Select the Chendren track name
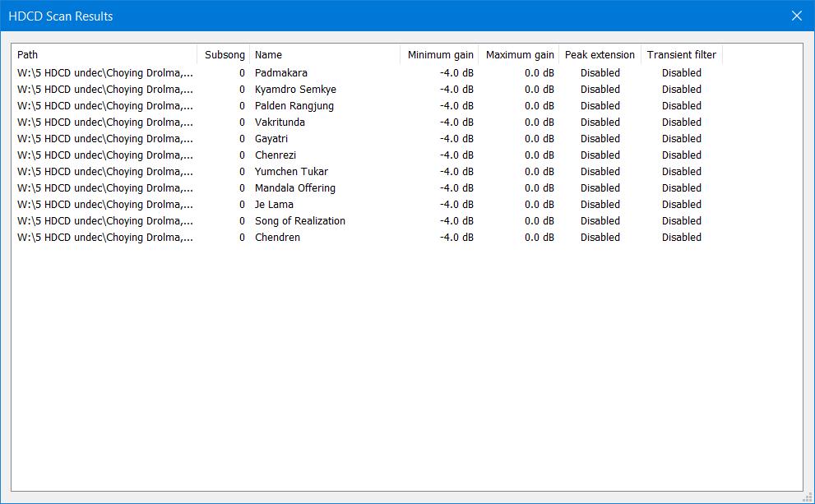The height and width of the screenshot is (504, 815). [x=277, y=238]
